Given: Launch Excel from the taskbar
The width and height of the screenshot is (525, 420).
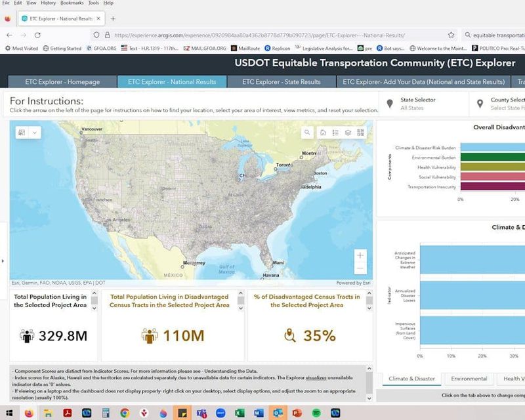Looking at the screenshot, I should (x=240, y=413).
